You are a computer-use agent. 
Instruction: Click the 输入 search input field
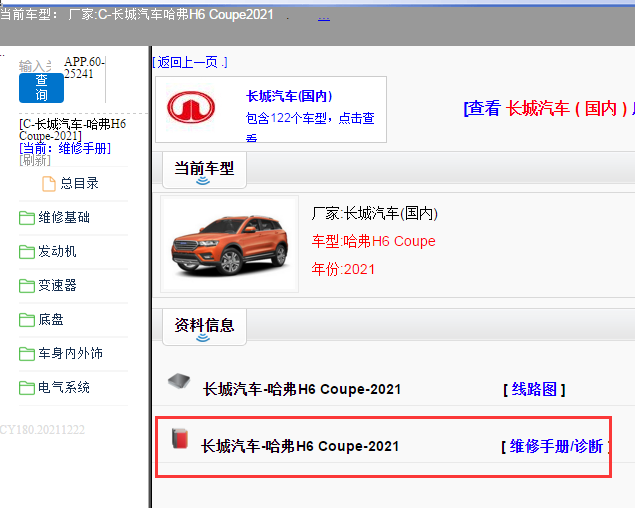click(x=35, y=66)
